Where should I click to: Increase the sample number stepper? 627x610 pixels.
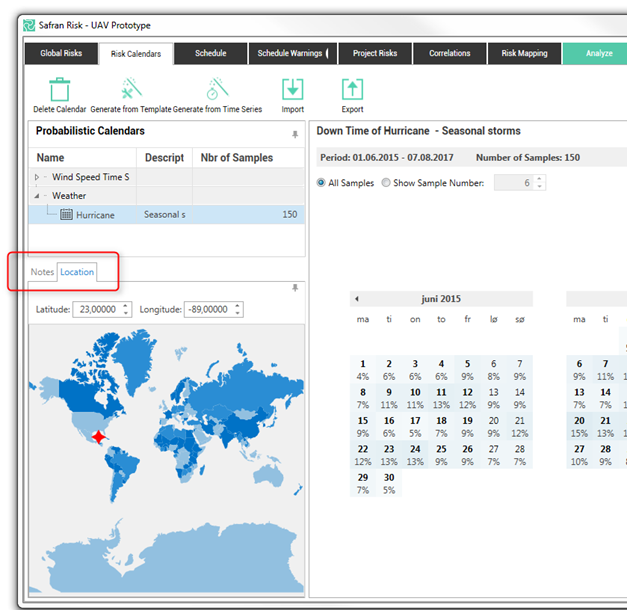coord(539,179)
